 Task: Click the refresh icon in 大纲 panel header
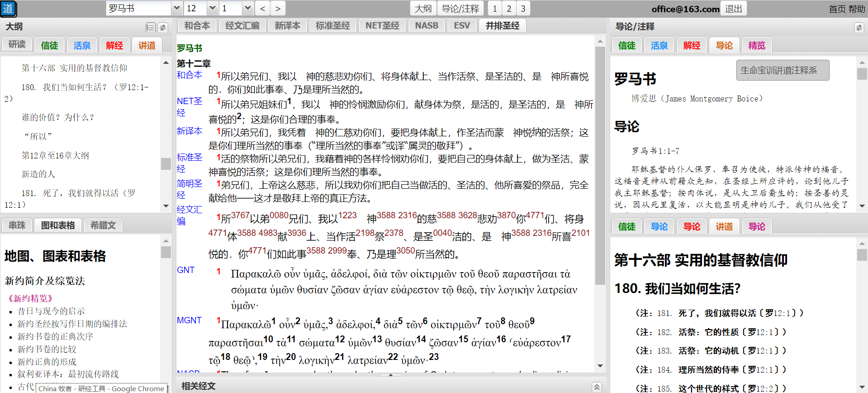pos(163,28)
